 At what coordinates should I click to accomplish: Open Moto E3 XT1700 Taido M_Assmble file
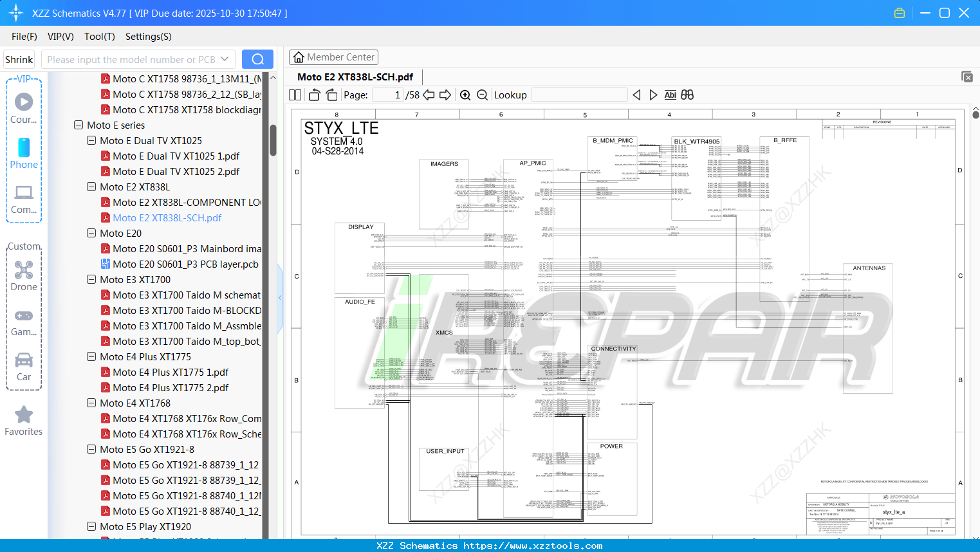coord(181,326)
